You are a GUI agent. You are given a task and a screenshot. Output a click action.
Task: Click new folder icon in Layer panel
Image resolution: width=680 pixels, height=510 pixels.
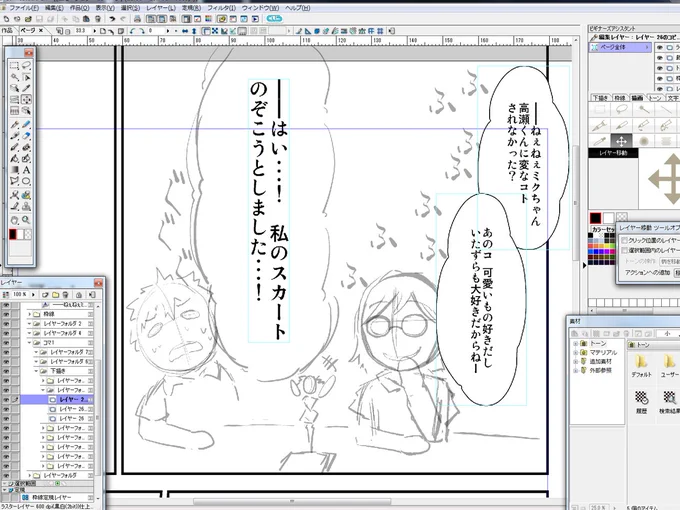tap(56, 294)
